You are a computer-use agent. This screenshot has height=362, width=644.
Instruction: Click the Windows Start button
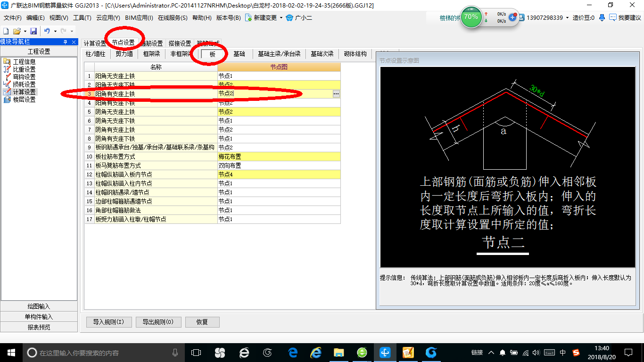click(11, 353)
